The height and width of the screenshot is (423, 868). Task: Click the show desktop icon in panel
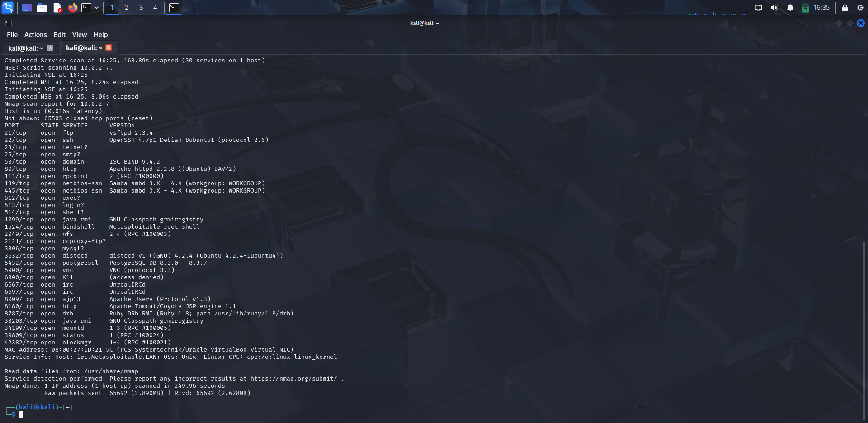click(x=27, y=8)
